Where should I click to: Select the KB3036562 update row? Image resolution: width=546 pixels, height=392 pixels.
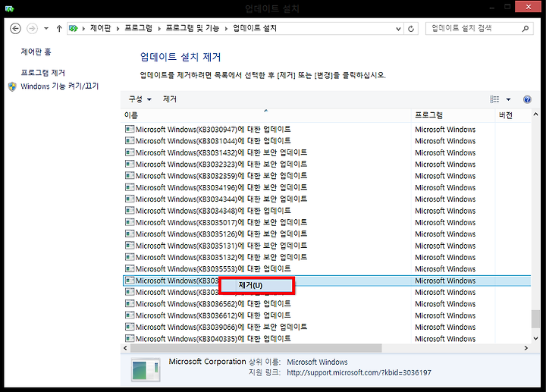(x=327, y=303)
